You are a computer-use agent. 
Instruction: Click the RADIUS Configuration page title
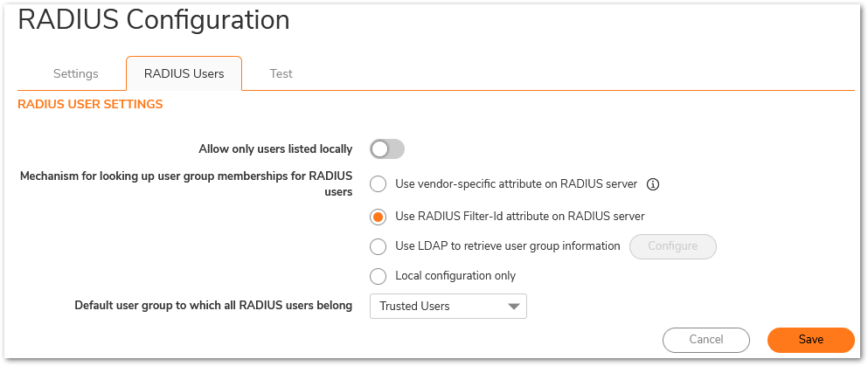click(154, 20)
